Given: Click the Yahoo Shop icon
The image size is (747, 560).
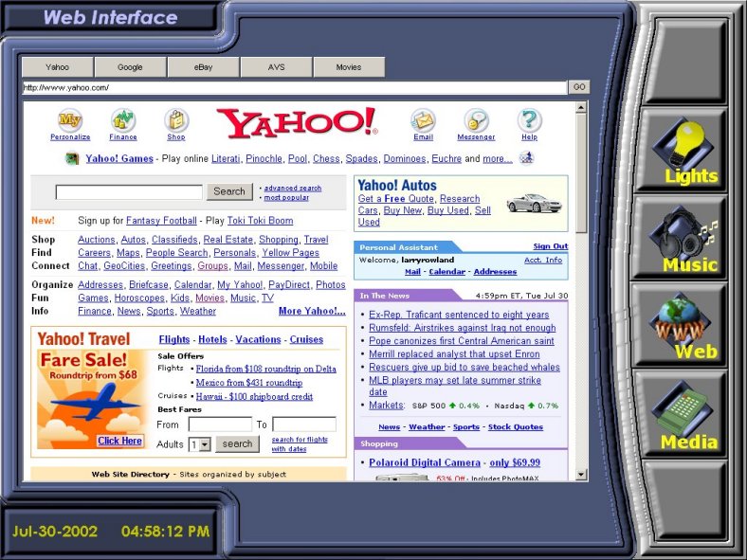Looking at the screenshot, I should [x=176, y=120].
